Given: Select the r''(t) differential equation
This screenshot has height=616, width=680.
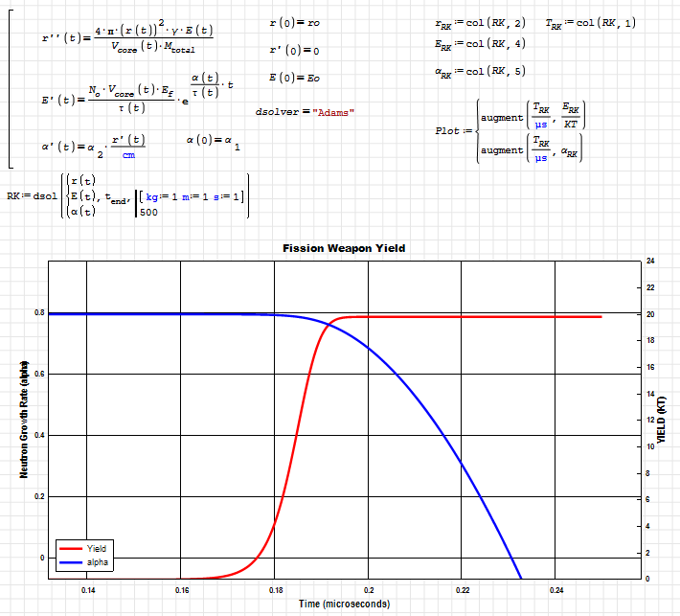Looking at the screenshot, I should 128,39.
